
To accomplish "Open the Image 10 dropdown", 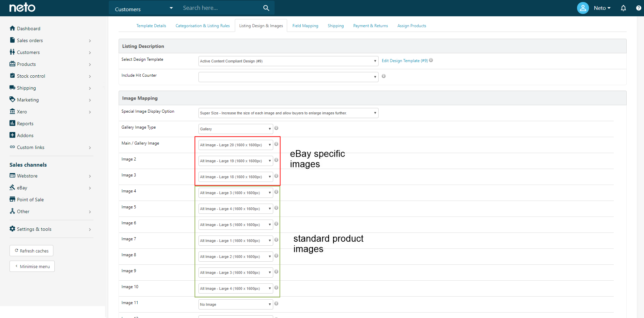I will [x=236, y=288].
